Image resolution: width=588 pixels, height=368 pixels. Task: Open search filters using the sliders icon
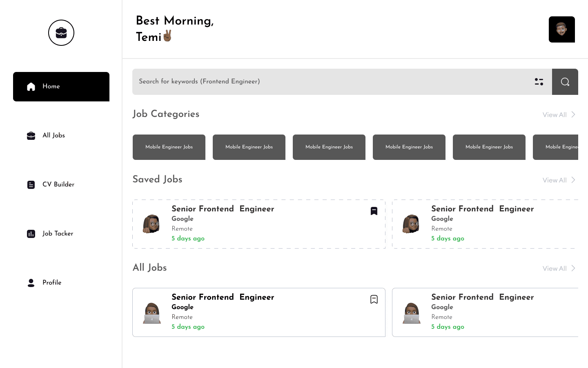click(x=539, y=82)
